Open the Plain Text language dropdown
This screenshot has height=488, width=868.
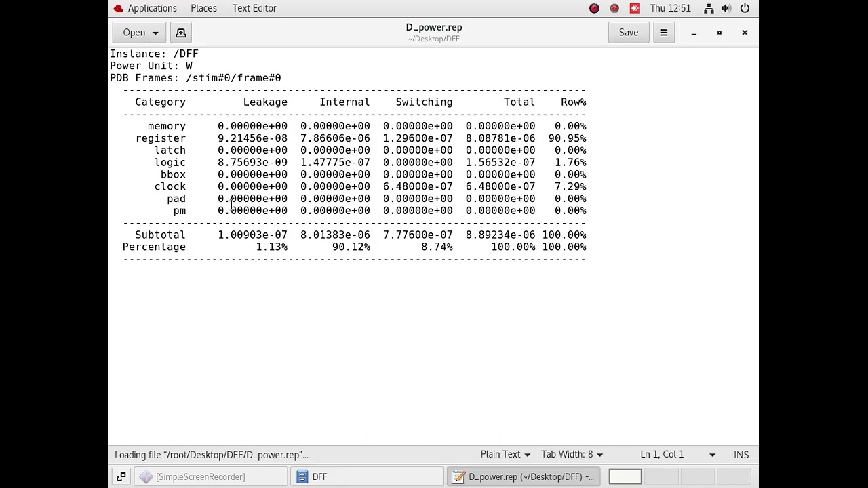[x=505, y=455]
